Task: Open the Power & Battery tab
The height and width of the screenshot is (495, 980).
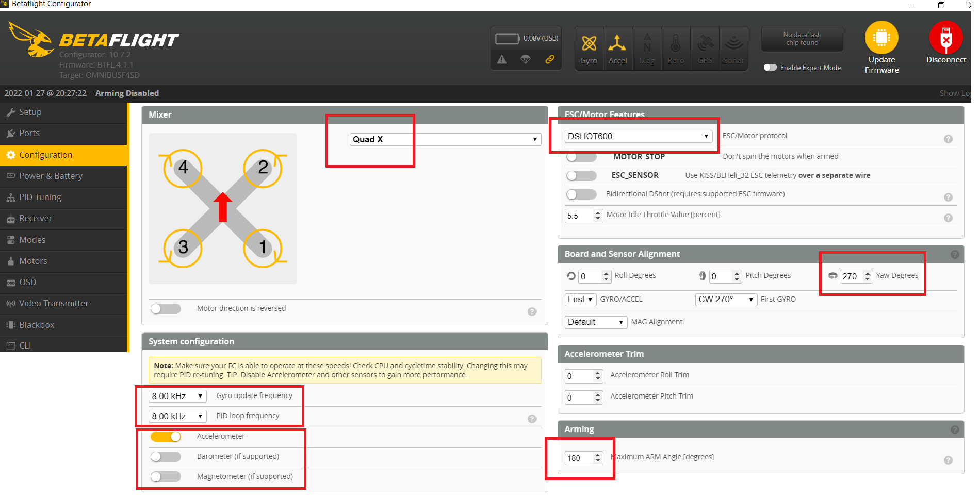Action: click(63, 176)
